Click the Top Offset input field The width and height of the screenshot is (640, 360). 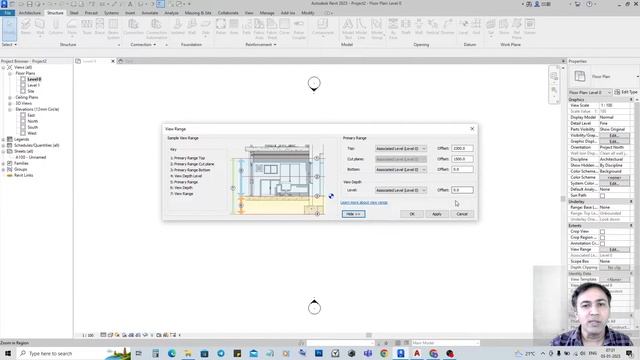[x=462, y=149]
